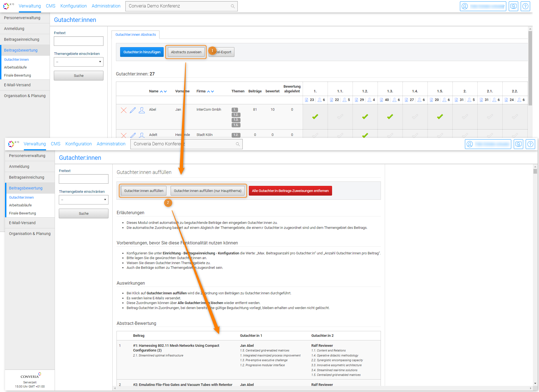Switch to the Gutachter:innen Abstracts tab
The width and height of the screenshot is (539, 392).
(136, 35)
